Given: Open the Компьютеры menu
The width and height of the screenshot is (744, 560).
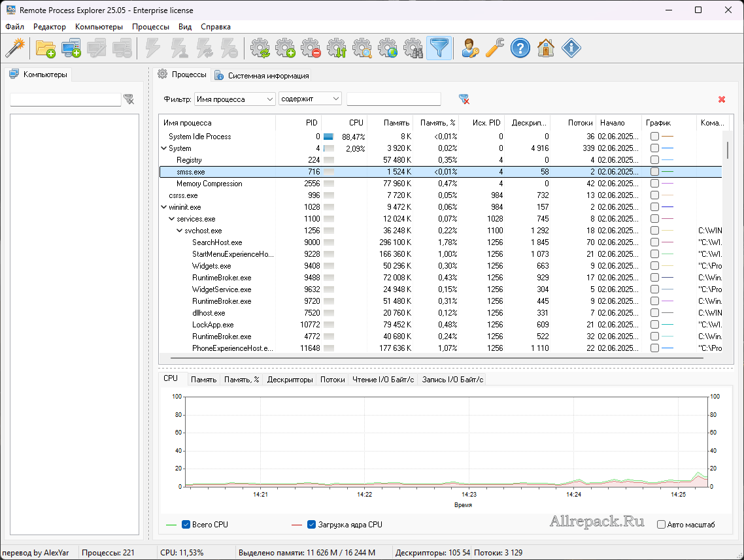Looking at the screenshot, I should point(99,27).
